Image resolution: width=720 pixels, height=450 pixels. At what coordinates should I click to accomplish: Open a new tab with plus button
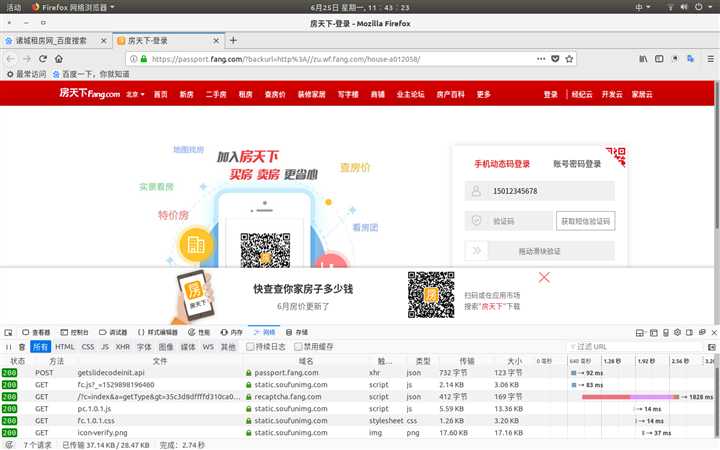[x=233, y=40]
